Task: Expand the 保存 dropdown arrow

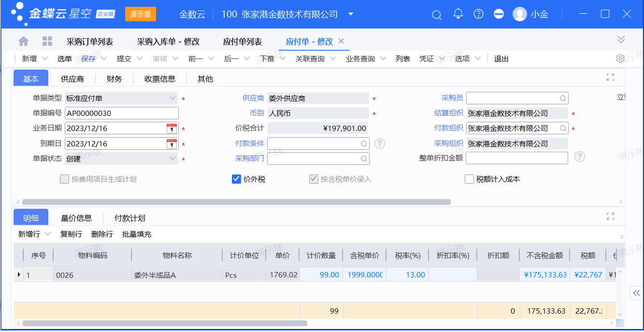Action: point(104,58)
